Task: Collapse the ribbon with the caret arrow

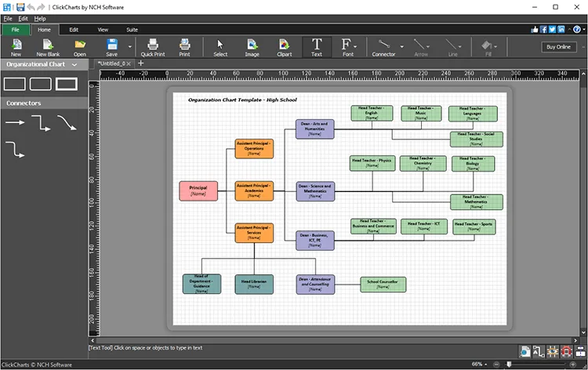Action: tap(569, 29)
